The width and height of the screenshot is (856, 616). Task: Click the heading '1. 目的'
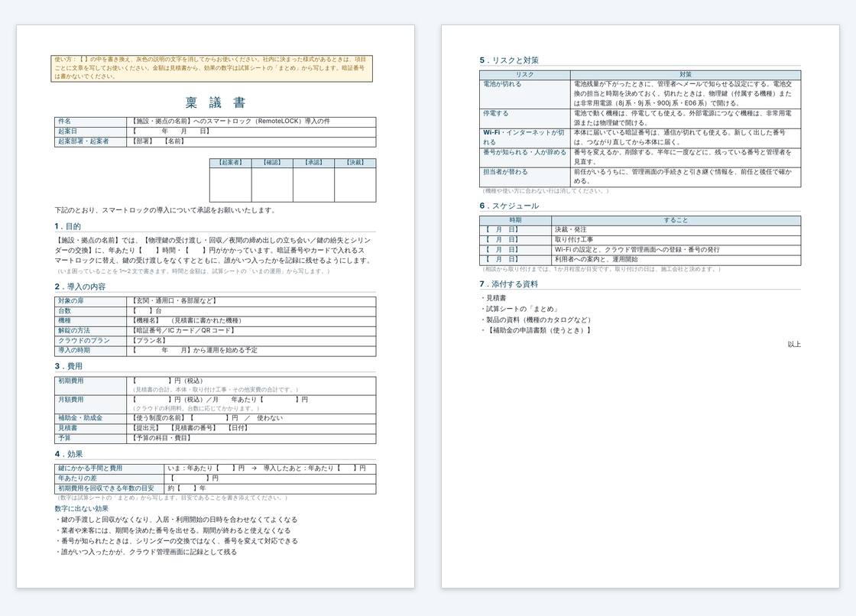68,226
